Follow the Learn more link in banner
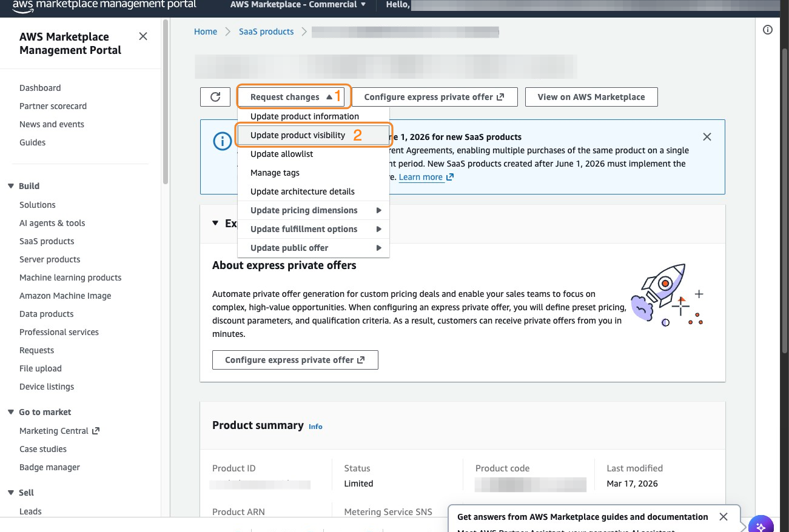 click(x=426, y=177)
